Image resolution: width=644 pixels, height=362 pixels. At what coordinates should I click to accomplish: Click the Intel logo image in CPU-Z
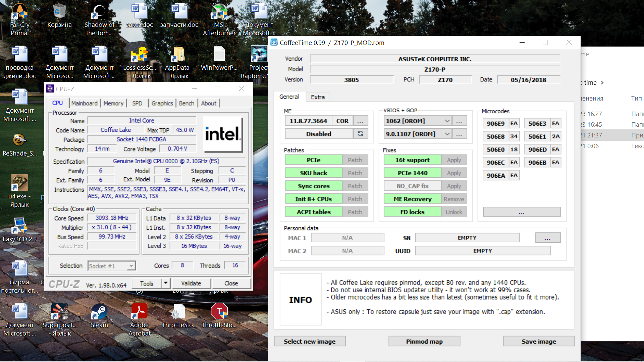(223, 134)
